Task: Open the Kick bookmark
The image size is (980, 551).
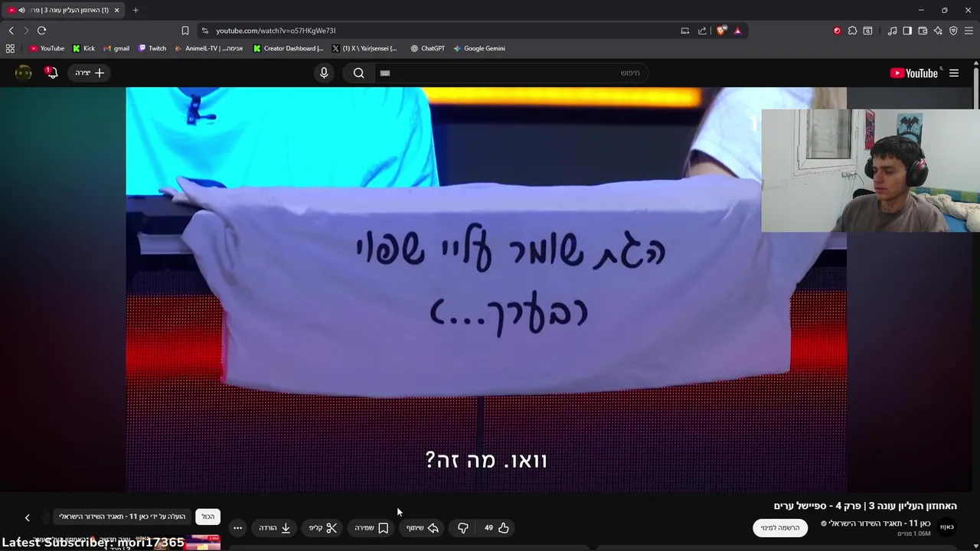Action: tap(83, 48)
